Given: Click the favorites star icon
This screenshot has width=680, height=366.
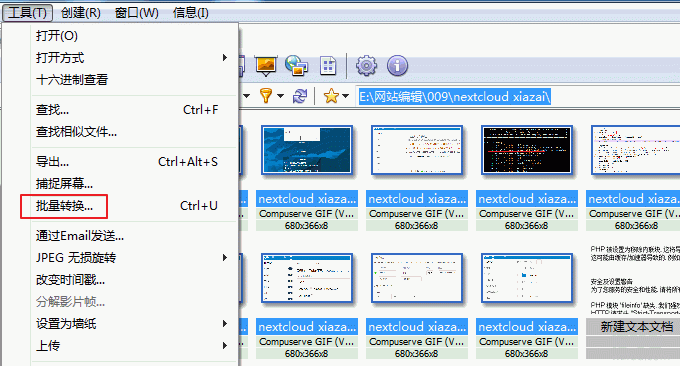Looking at the screenshot, I should point(331,96).
